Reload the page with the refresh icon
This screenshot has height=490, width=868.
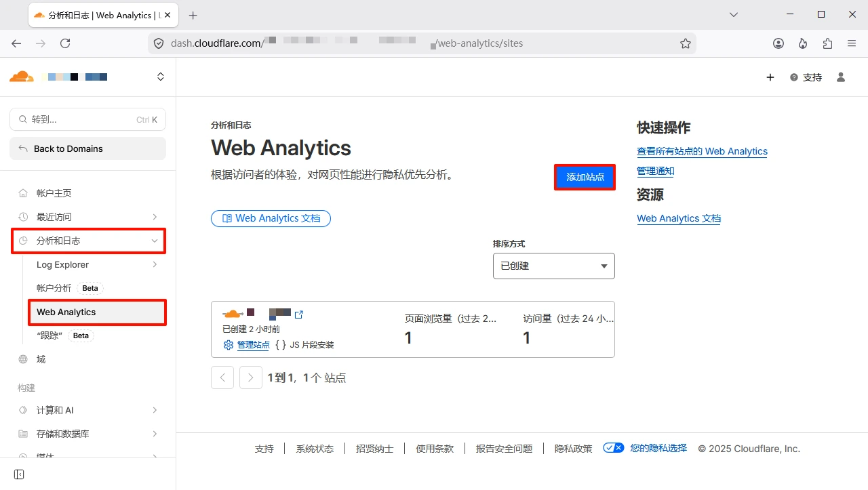65,43
